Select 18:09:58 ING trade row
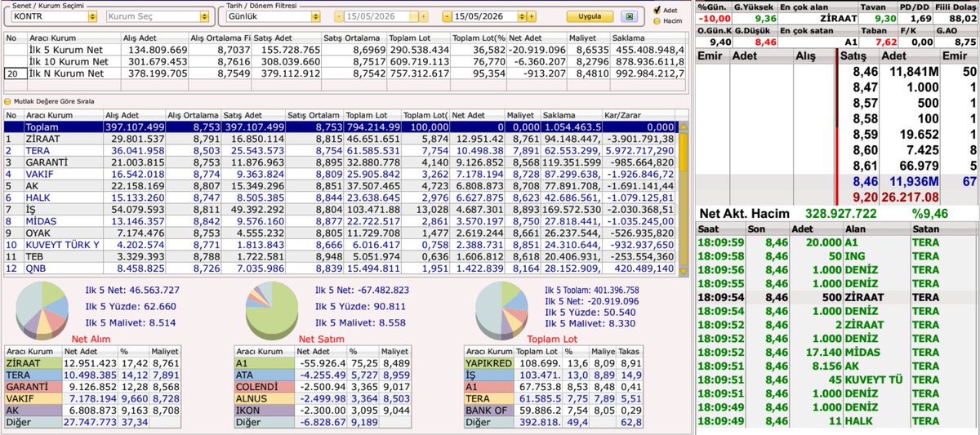 pos(837,255)
